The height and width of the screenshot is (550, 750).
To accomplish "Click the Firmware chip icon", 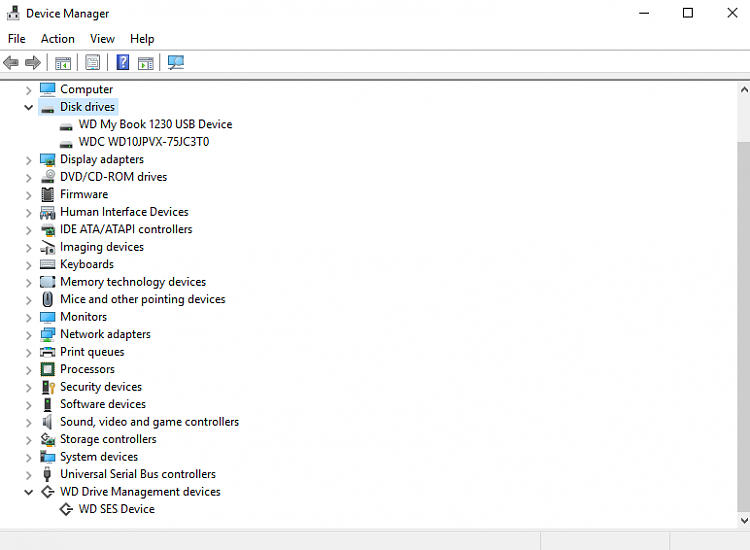I will 47,194.
